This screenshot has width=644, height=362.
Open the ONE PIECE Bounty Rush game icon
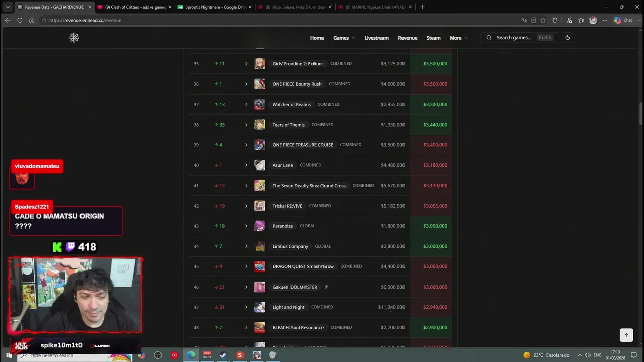point(260,84)
